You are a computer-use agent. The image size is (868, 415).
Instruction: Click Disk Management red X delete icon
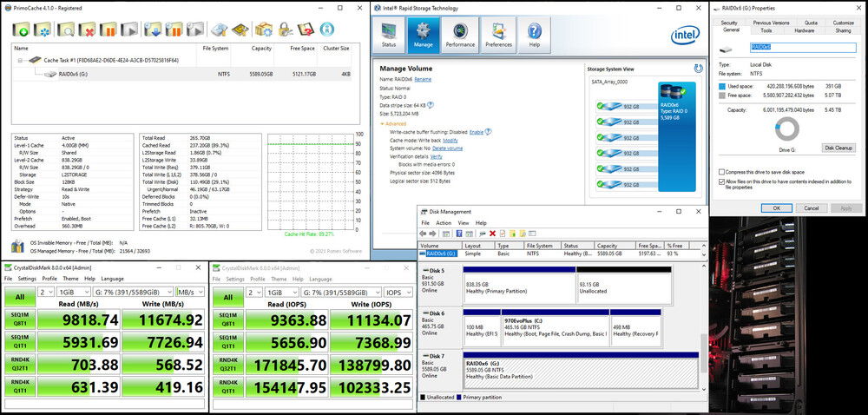[492, 234]
